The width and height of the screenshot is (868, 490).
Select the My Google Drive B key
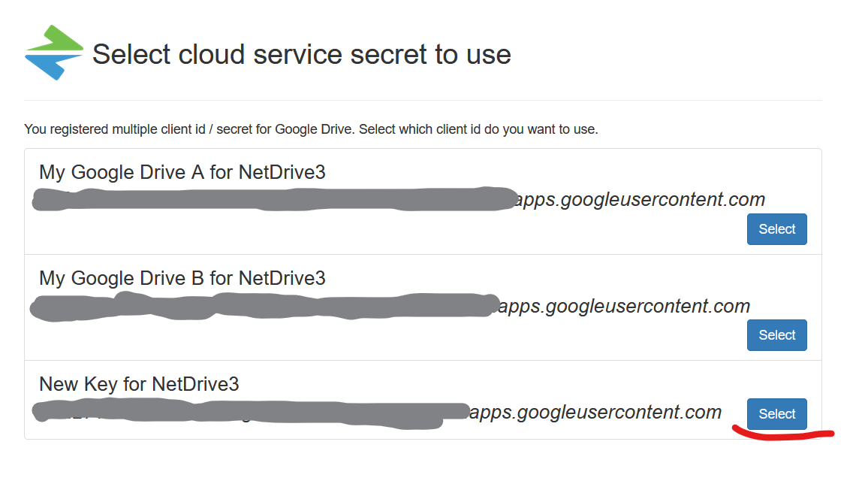point(776,335)
